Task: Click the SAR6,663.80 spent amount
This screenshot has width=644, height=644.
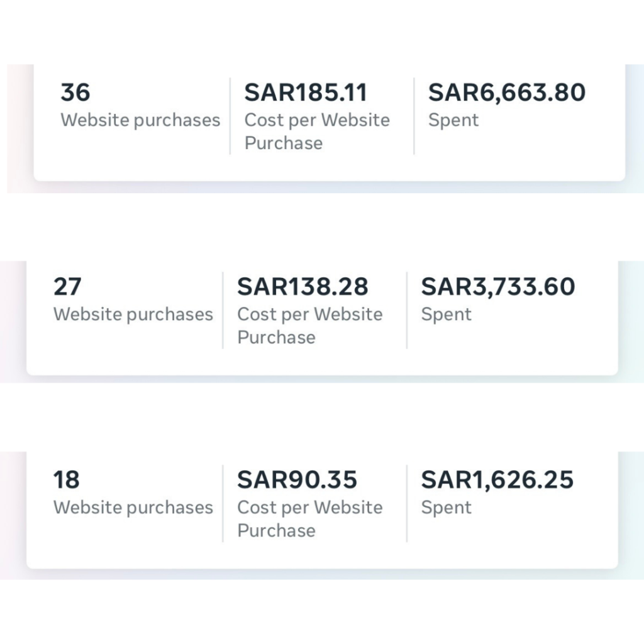Action: 507,92
